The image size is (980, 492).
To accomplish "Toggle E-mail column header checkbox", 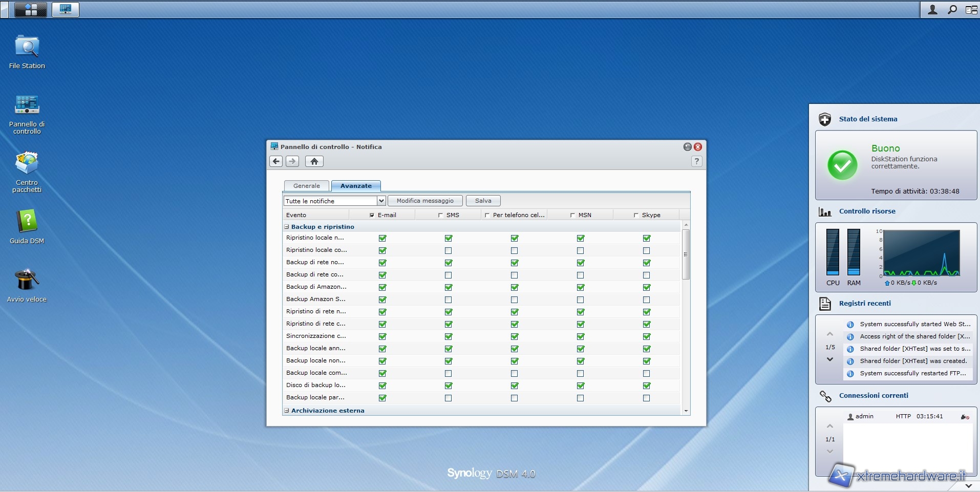I will pyautogui.click(x=372, y=215).
